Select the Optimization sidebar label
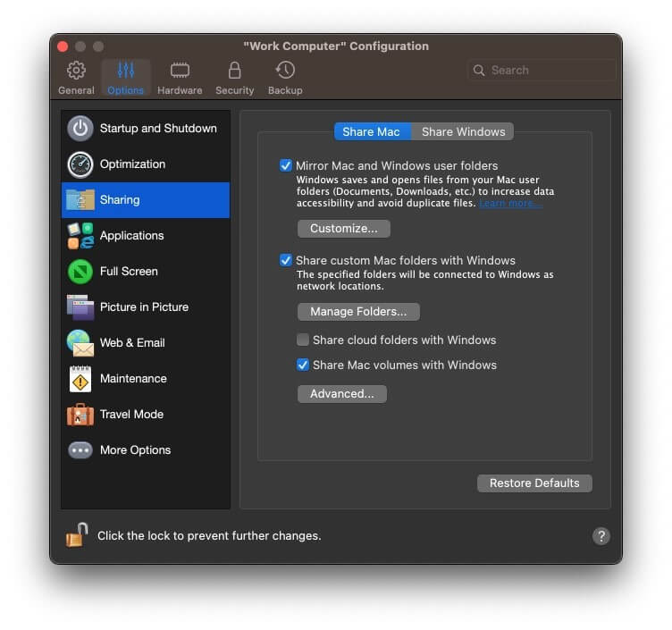Image resolution: width=672 pixels, height=630 pixels. point(132,164)
